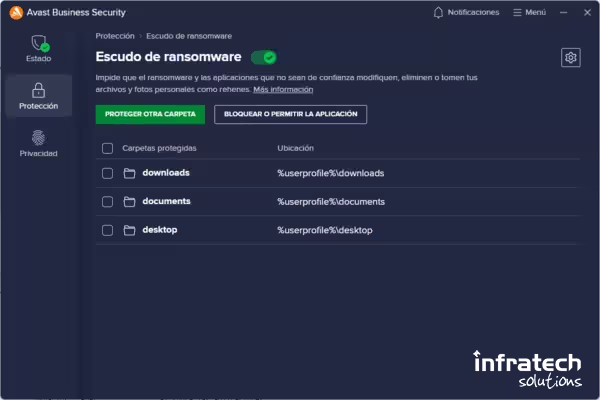Click the documents folder icon
The width and height of the screenshot is (600, 400).
coord(129,202)
